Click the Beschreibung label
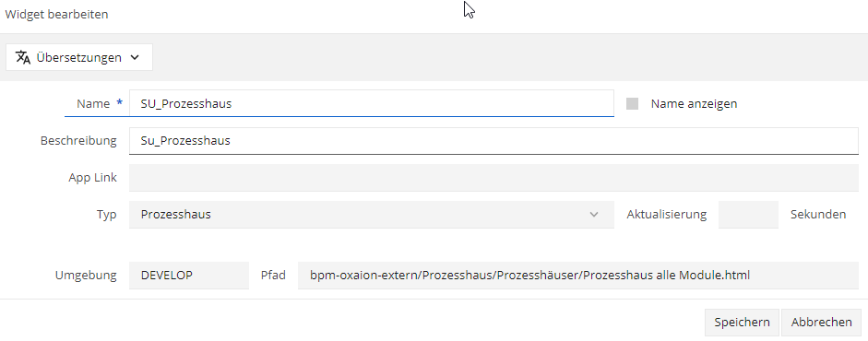The image size is (868, 341). (x=78, y=140)
